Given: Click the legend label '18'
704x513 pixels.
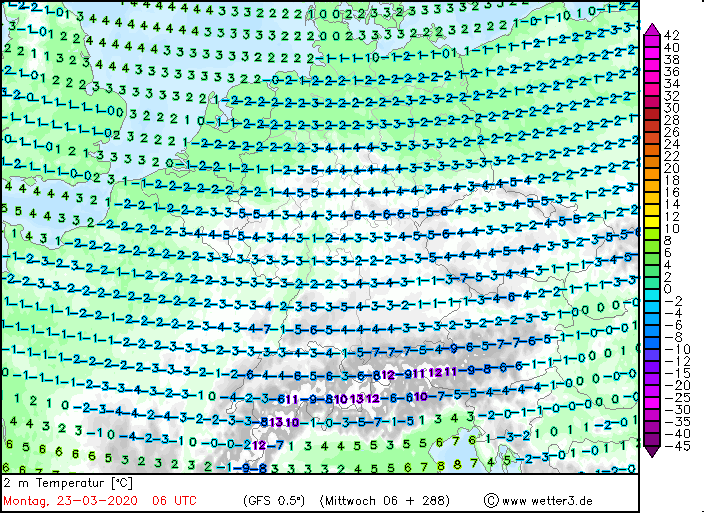Looking at the screenshot, I should pyautogui.click(x=671, y=180).
